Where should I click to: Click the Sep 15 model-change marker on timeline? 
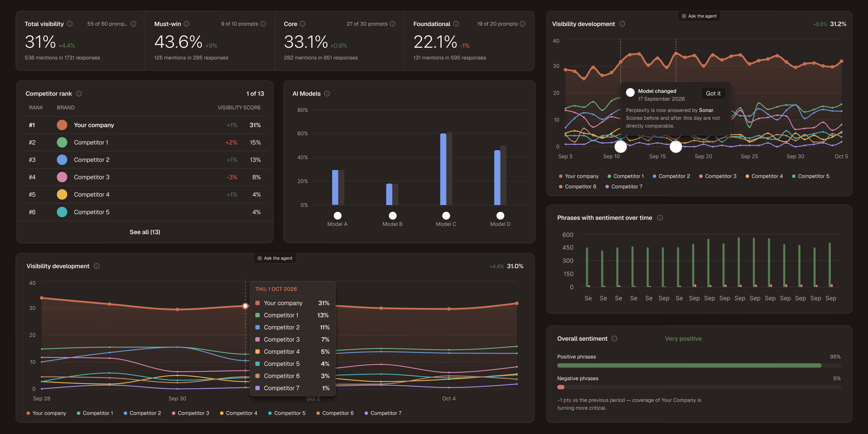click(676, 147)
